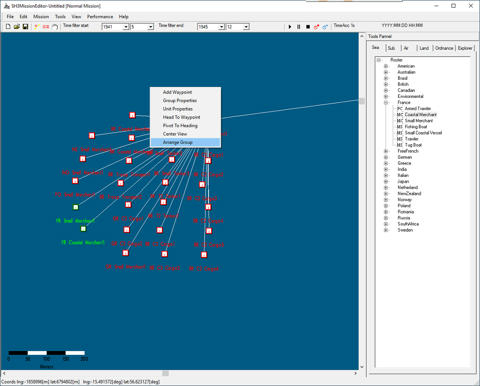Switch to the Air tab

406,48
